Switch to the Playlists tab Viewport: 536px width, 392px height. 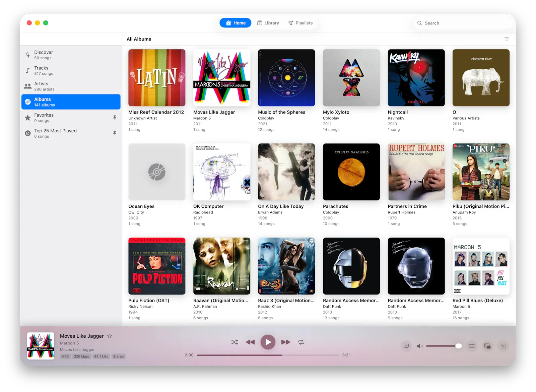(x=300, y=23)
